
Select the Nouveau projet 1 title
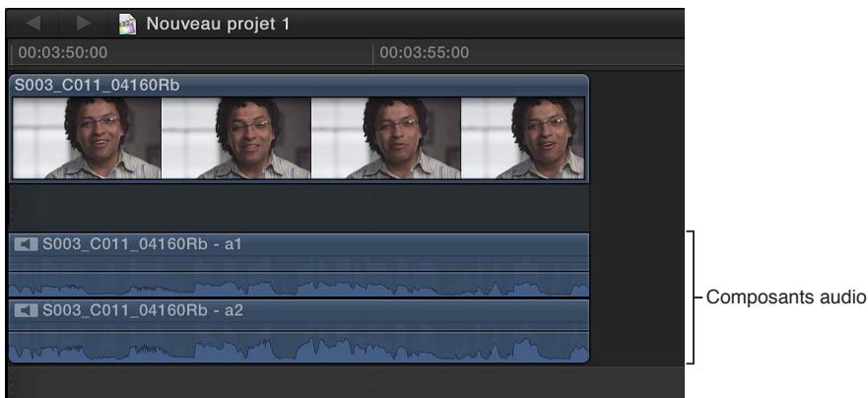click(218, 24)
